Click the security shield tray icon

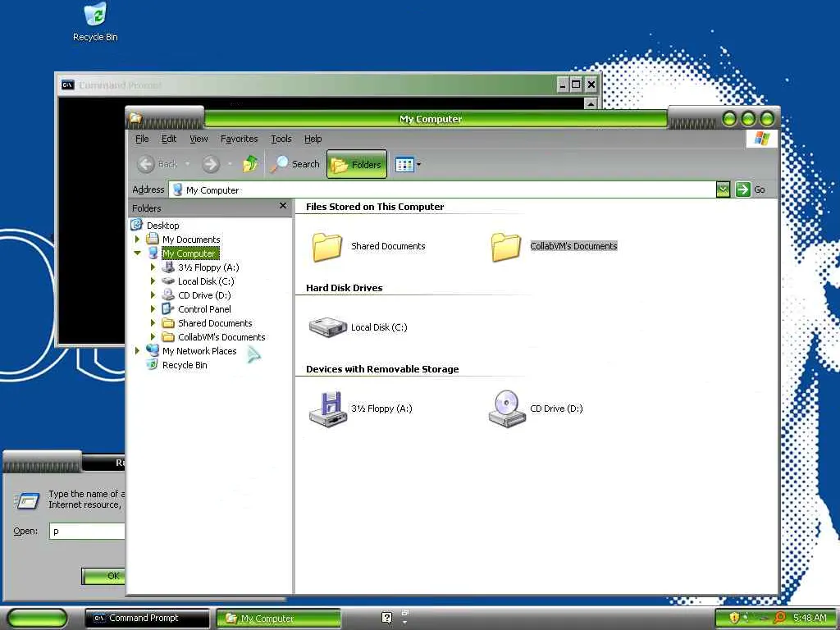(x=734, y=618)
